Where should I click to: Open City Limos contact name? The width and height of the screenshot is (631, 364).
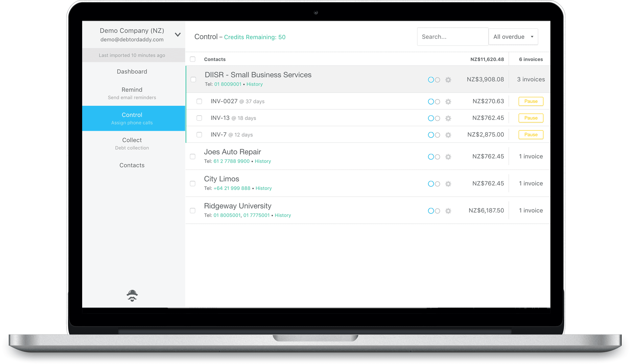[x=222, y=179]
